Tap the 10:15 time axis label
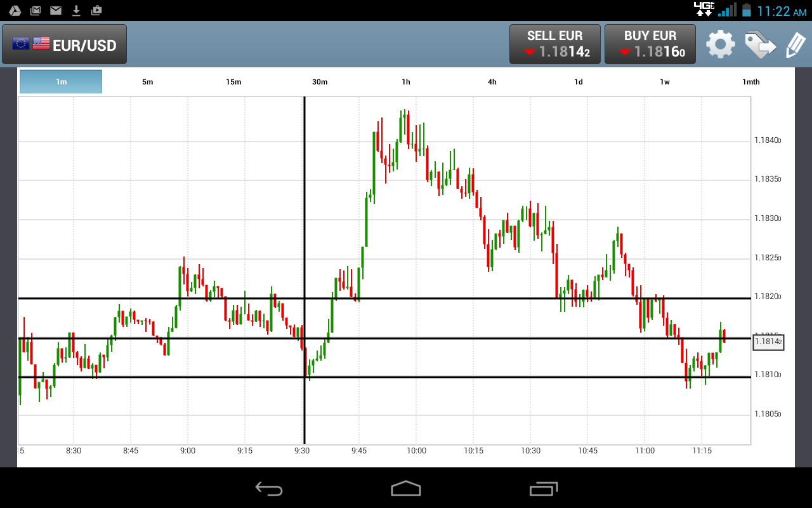This screenshot has width=812, height=508. [x=473, y=451]
